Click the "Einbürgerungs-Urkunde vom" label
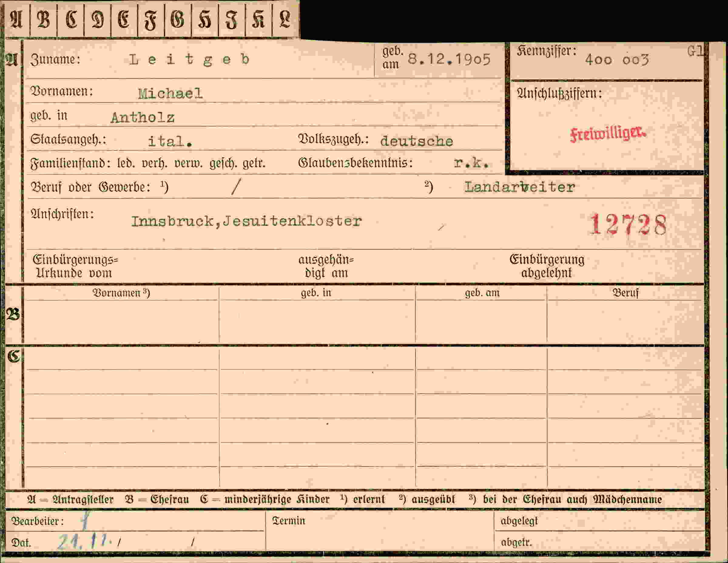Viewport: 728px width, 563px height. coord(75,266)
